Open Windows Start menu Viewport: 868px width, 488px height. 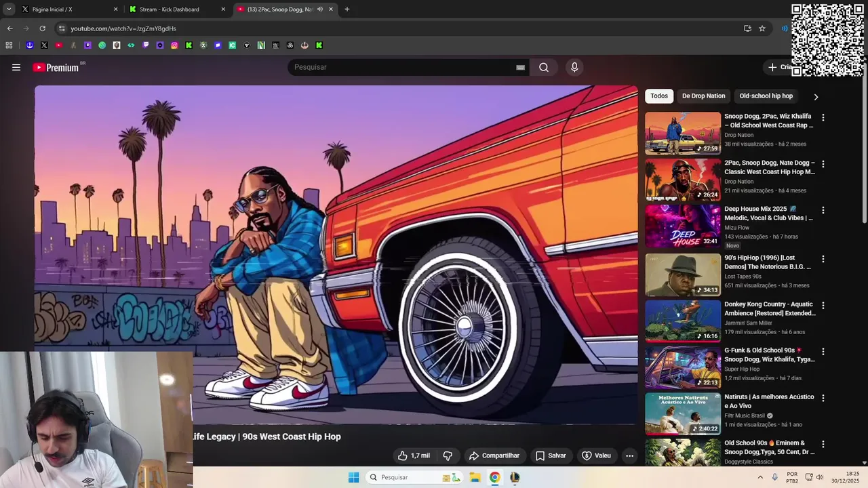coord(353,477)
